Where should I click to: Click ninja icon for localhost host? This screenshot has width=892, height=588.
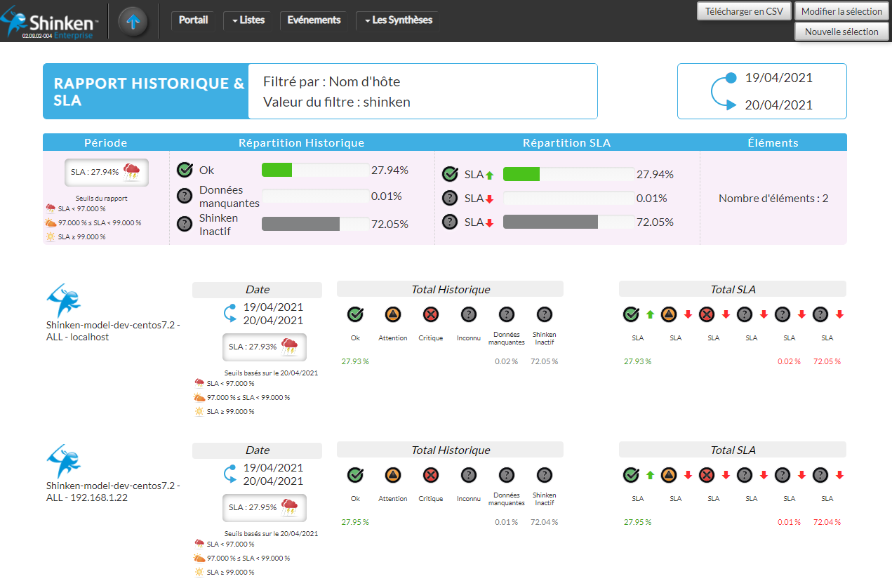point(63,301)
